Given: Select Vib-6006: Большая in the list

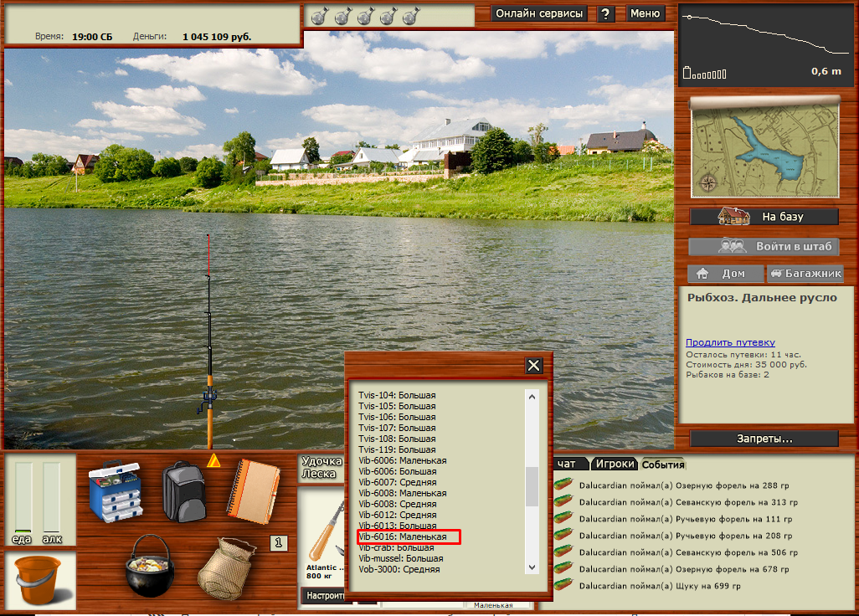Looking at the screenshot, I should (398, 471).
